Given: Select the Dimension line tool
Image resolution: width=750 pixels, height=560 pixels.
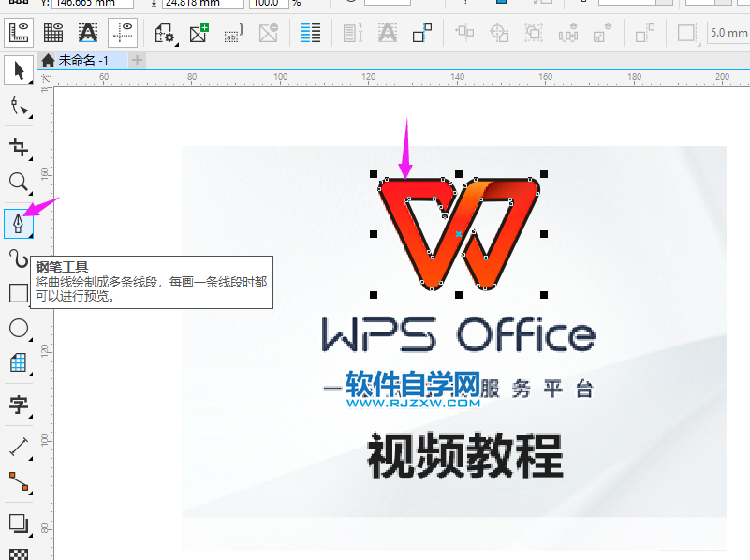Looking at the screenshot, I should (x=19, y=447).
